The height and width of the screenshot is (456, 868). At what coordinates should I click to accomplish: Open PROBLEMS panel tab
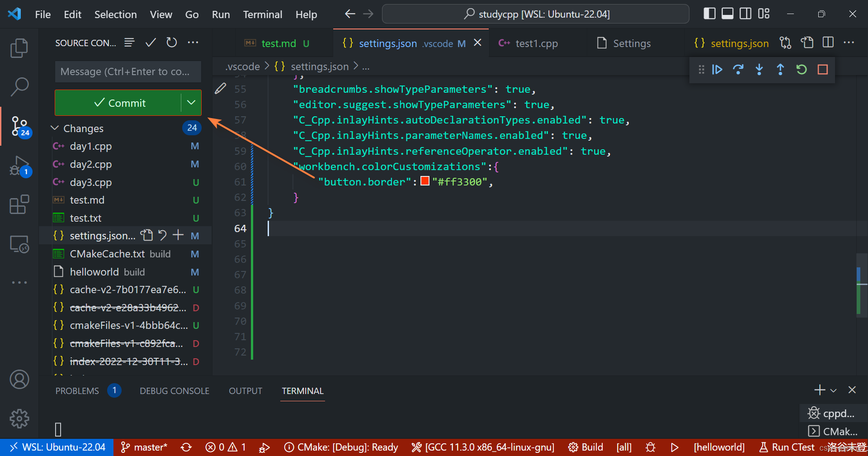tap(77, 391)
